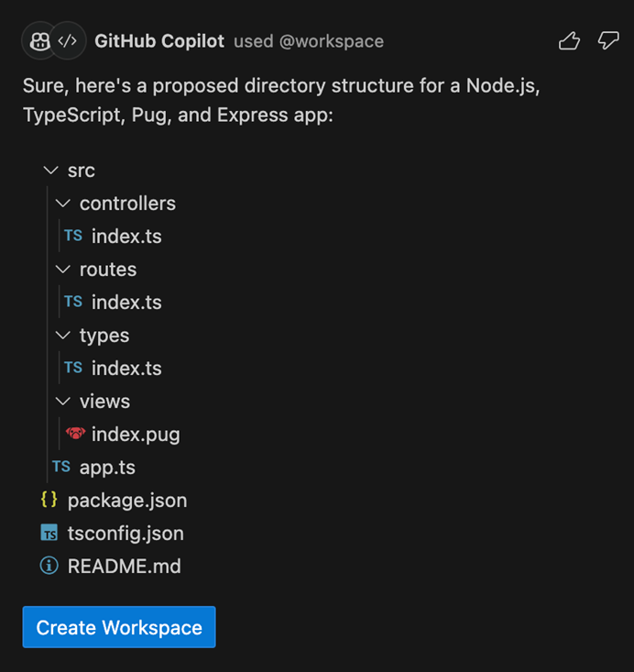This screenshot has width=634, height=672.
Task: Collapse the src folder
Action: click(x=50, y=171)
